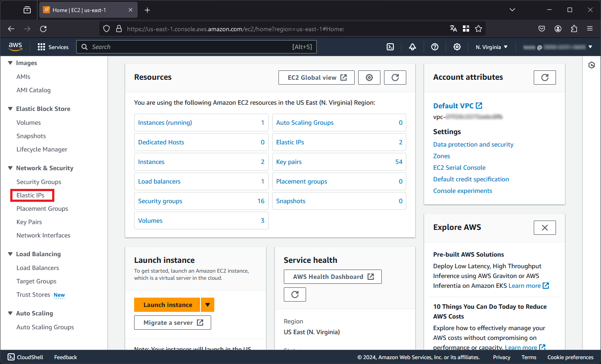Open Lifecycle Manager in the sidebar

point(42,149)
